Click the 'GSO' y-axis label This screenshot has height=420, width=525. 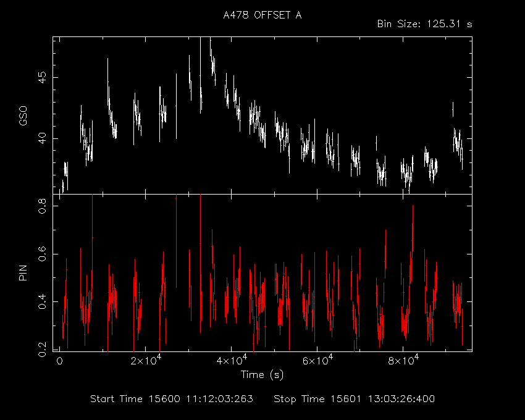(23, 115)
